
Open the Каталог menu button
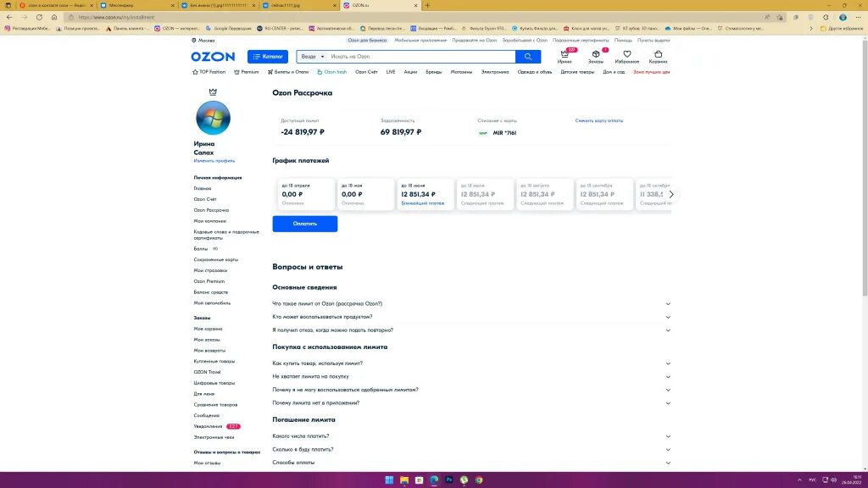click(267, 57)
